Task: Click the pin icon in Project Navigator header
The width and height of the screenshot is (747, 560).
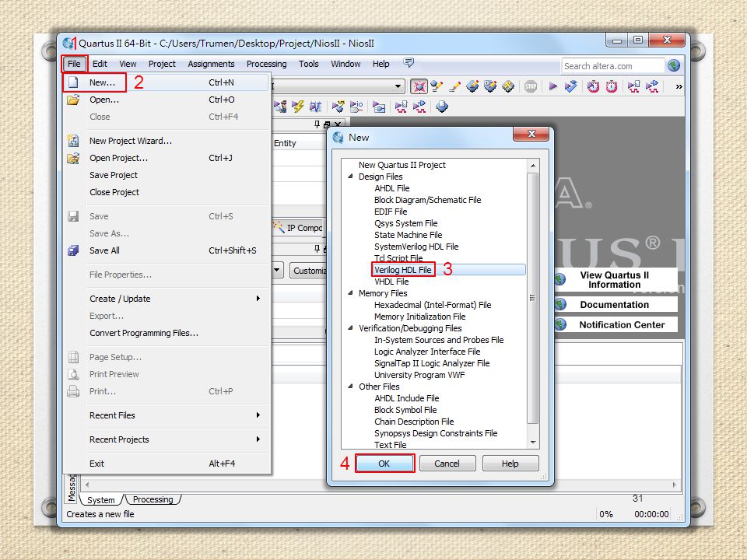Action: (317, 124)
